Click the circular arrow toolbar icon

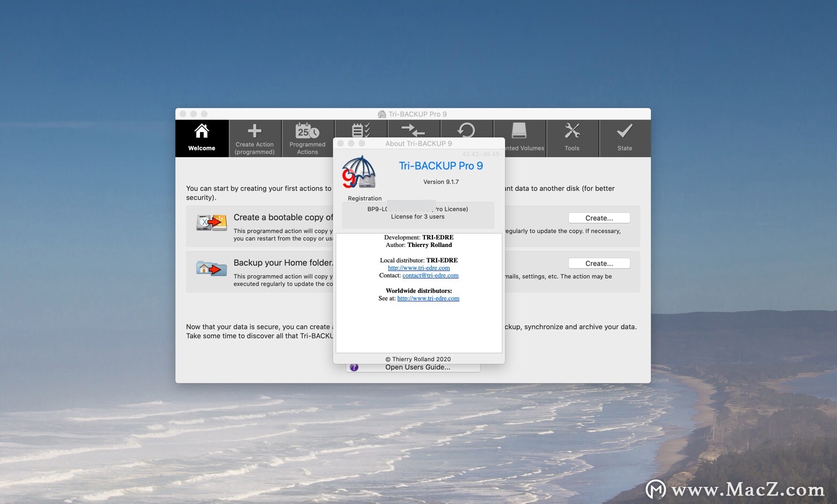[466, 129]
